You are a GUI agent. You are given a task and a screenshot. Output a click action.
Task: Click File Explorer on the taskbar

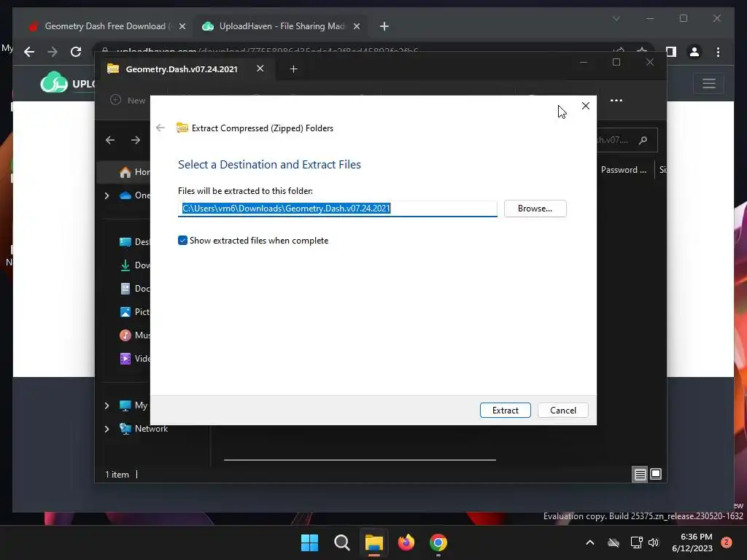click(x=374, y=542)
